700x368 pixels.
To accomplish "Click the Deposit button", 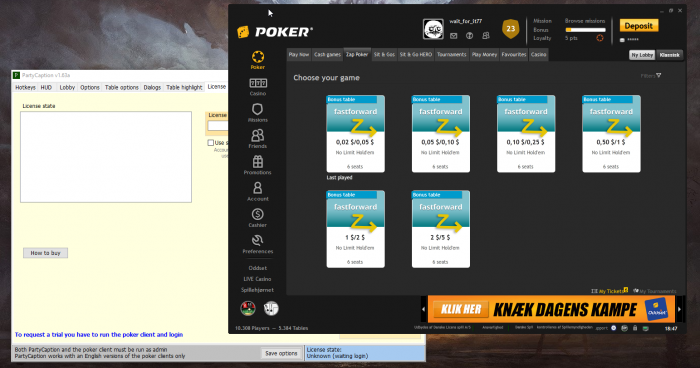I will tap(638, 26).
